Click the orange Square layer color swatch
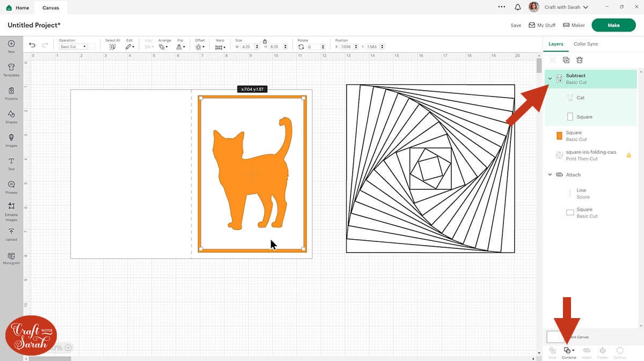This screenshot has width=644, height=361. point(559,136)
